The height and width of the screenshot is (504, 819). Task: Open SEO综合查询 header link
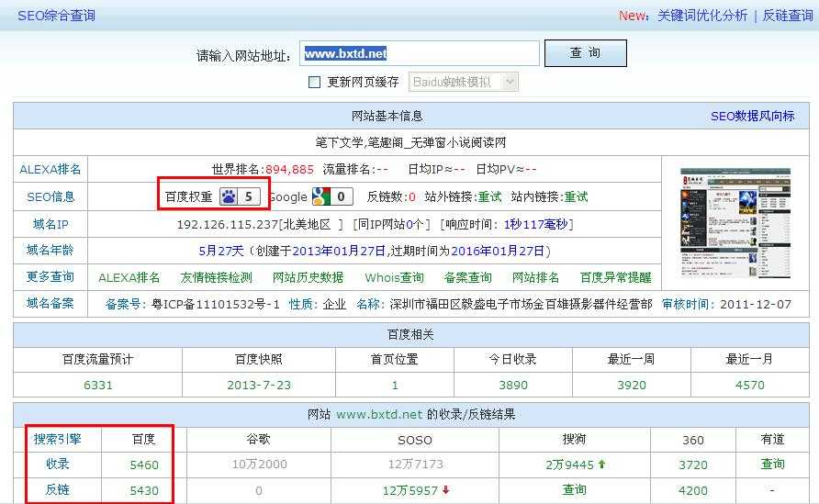click(56, 16)
